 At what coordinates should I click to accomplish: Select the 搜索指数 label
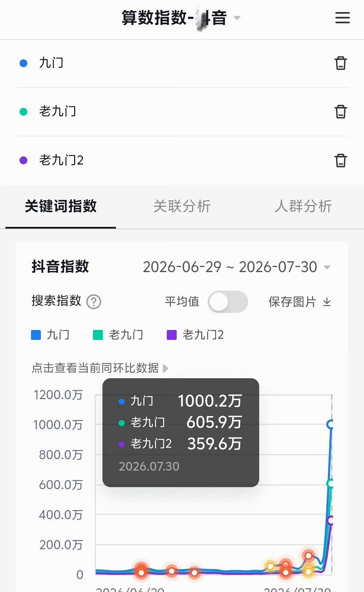tap(56, 300)
